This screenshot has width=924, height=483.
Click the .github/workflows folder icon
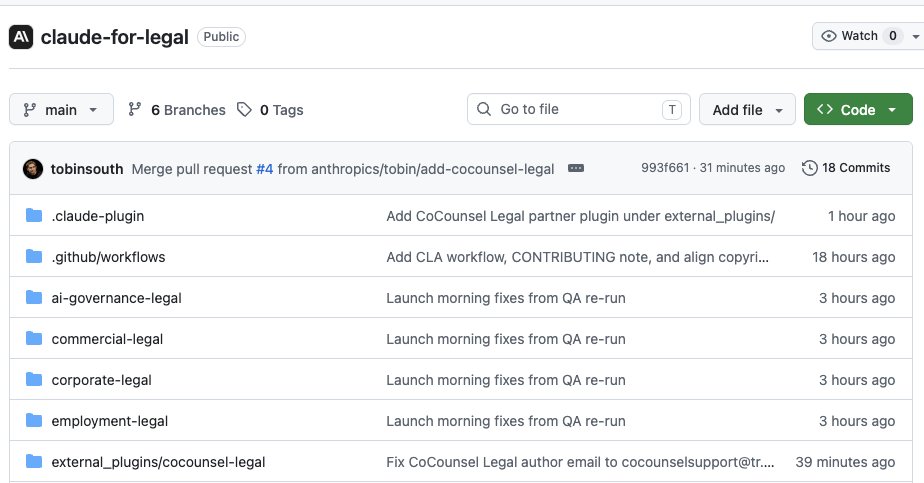(x=34, y=257)
